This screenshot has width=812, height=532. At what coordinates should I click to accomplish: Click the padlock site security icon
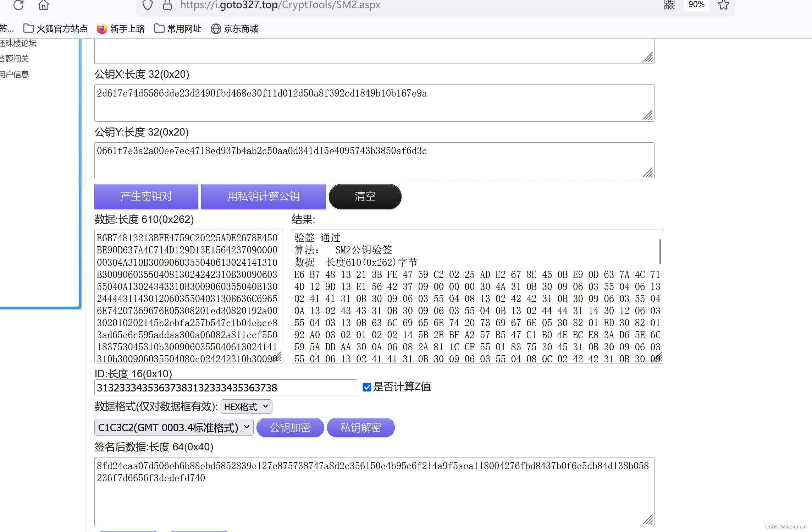click(167, 5)
